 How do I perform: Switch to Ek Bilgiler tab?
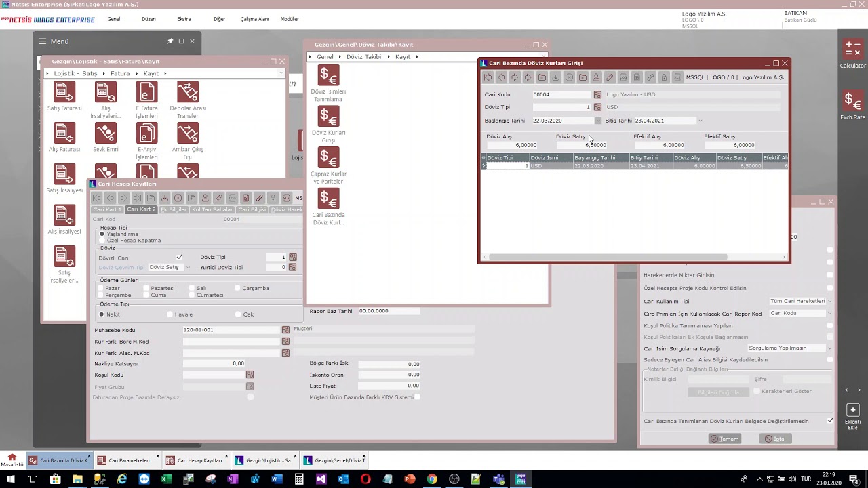pos(173,210)
